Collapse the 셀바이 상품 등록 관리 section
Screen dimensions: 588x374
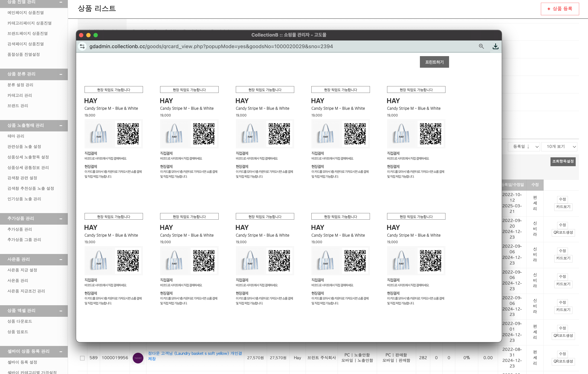61,352
